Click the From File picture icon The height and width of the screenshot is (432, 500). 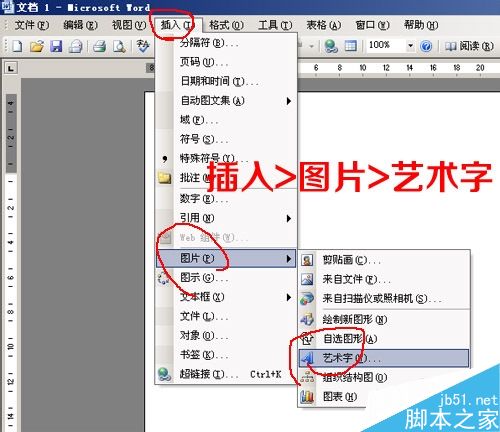click(x=307, y=279)
